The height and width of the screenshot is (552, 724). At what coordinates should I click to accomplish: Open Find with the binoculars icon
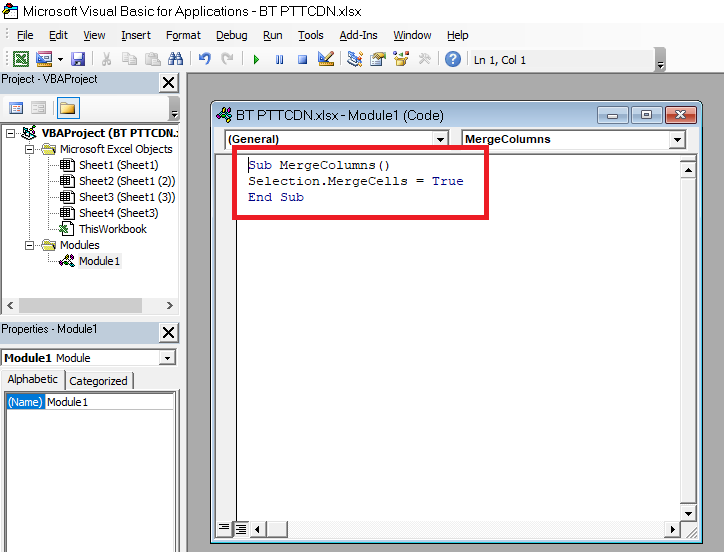(175, 59)
